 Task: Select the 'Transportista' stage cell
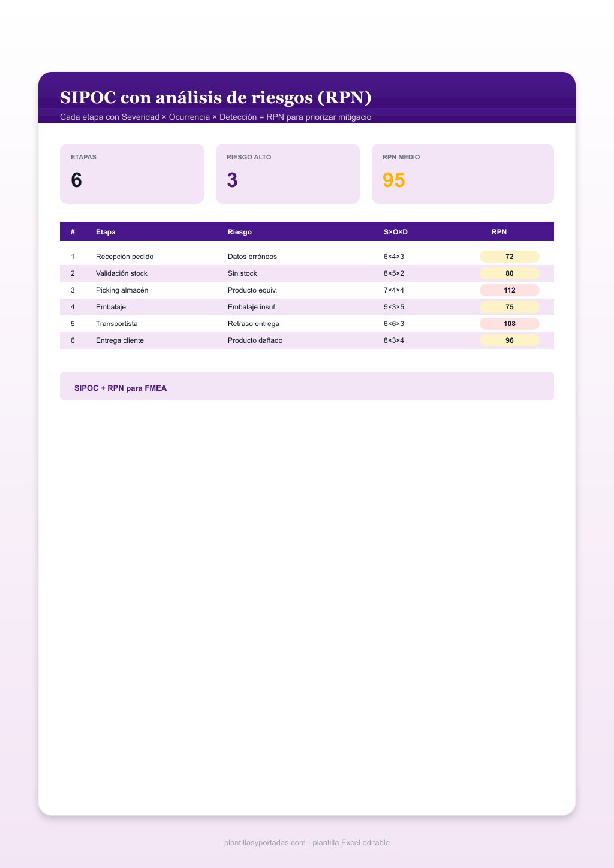point(117,324)
